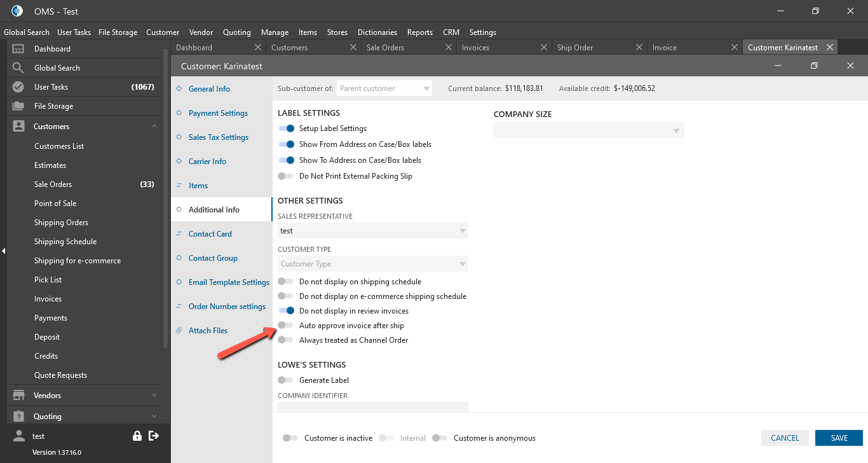Click the CANCEL button

pos(785,438)
